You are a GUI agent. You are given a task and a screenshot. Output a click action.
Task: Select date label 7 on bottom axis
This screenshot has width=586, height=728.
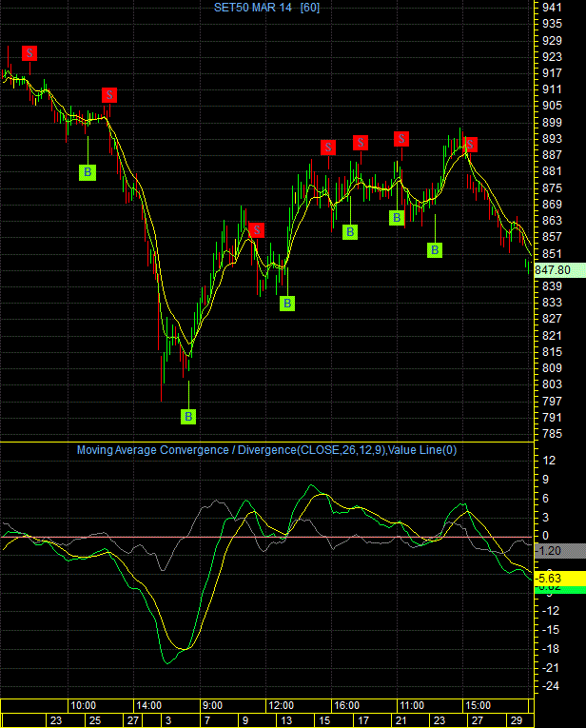[207, 720]
